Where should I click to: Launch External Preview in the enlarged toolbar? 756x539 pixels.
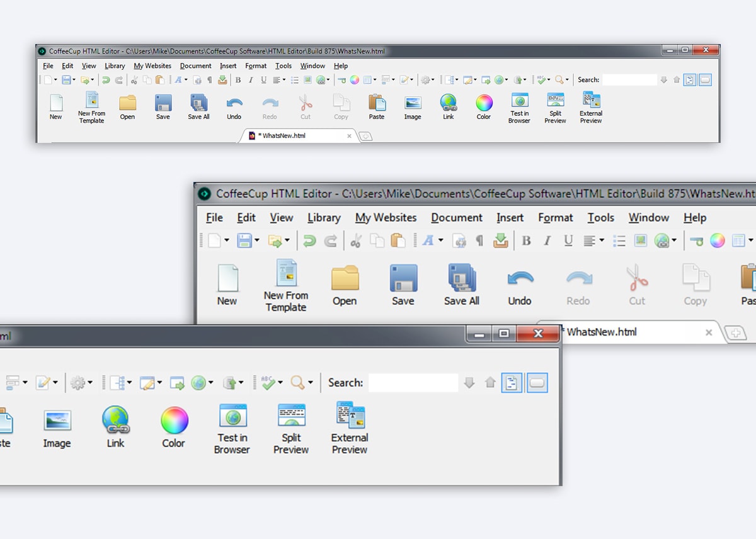[x=350, y=428]
